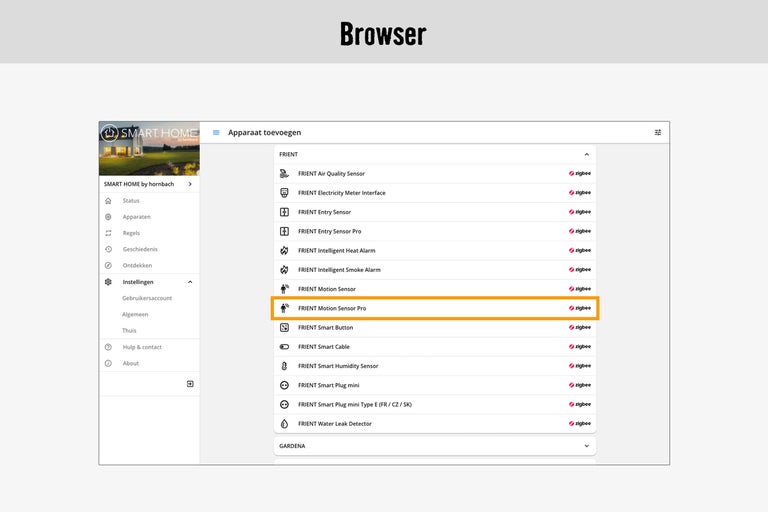Viewport: 768px width, 512px height.
Task: Click the About info icon
Action: coord(108,364)
